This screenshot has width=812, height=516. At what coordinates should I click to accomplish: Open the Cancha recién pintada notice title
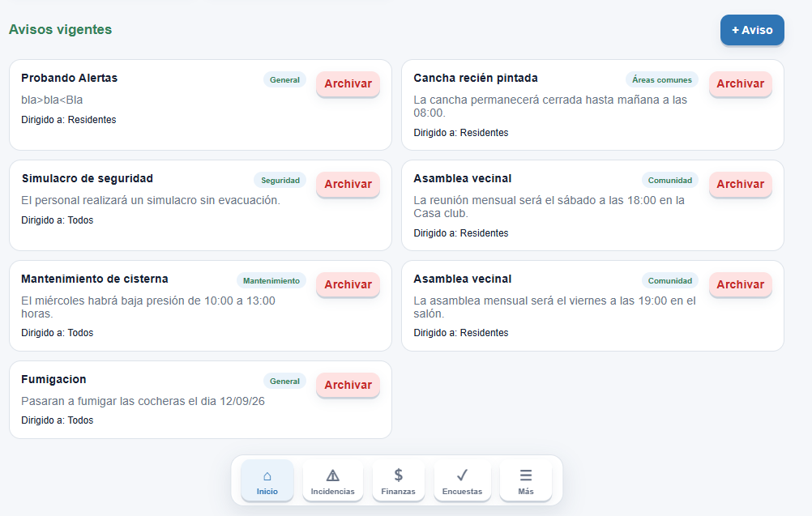click(x=476, y=78)
